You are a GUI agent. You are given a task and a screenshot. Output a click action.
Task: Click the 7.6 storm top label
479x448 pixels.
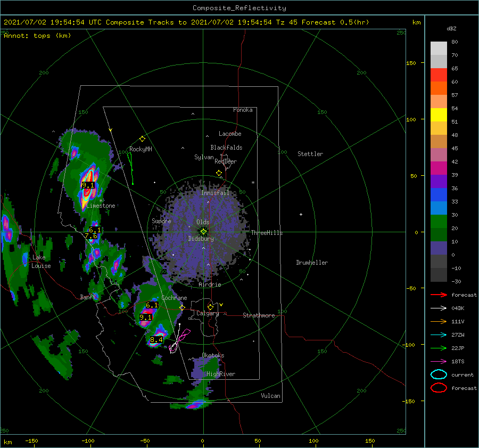pyautogui.click(x=91, y=236)
